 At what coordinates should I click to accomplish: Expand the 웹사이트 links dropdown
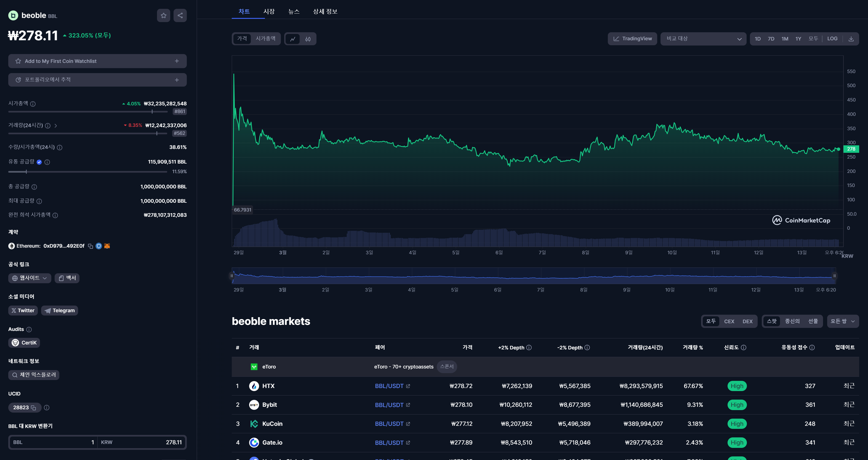pos(30,278)
